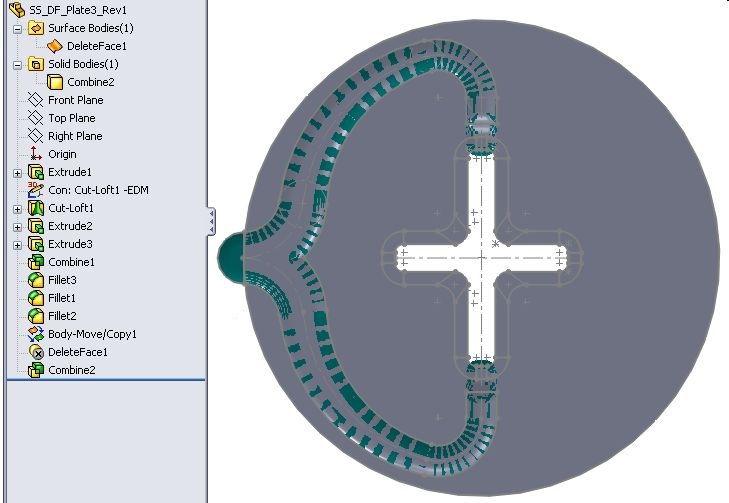Click the Extrude3 feature icon
Screen dimensions: 729x503
(36, 244)
